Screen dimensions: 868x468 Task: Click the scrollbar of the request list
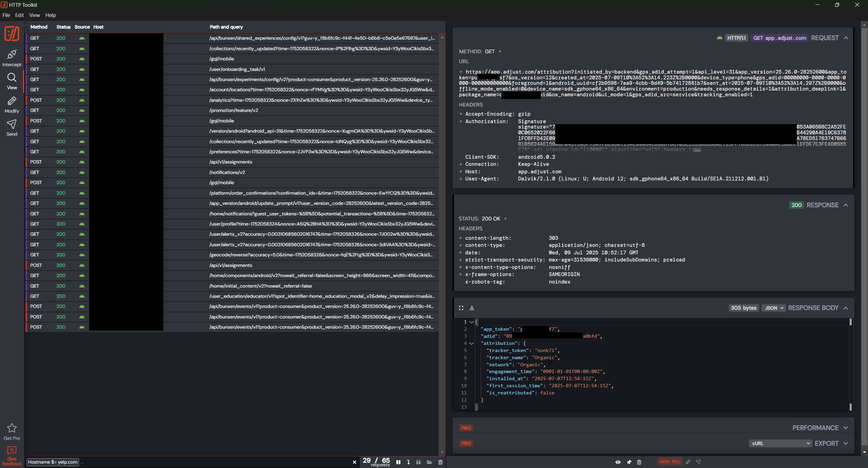(x=442, y=244)
